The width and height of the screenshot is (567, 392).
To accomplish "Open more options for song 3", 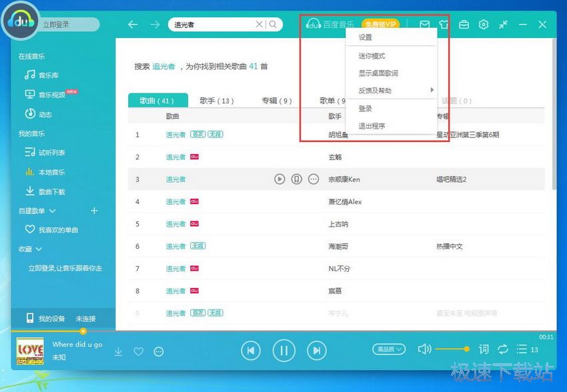I will [x=314, y=179].
